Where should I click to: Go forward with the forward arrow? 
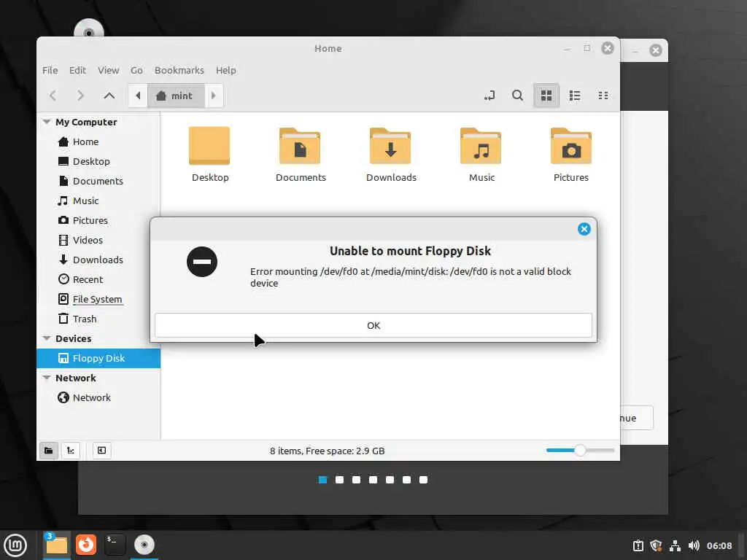[80, 96]
